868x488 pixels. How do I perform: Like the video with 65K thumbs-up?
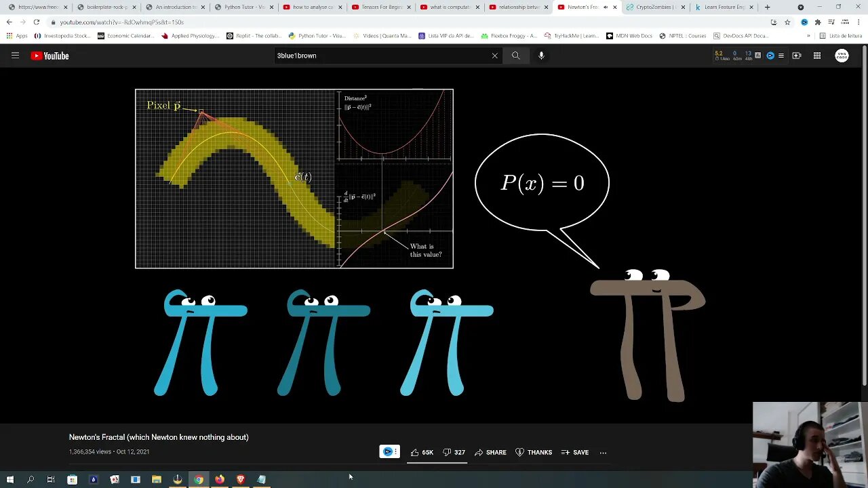[422, 452]
